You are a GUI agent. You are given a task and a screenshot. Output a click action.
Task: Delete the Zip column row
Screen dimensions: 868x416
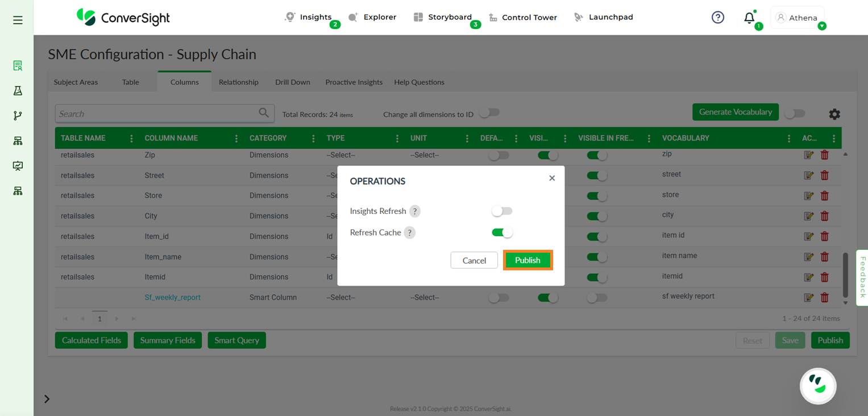[x=824, y=155]
